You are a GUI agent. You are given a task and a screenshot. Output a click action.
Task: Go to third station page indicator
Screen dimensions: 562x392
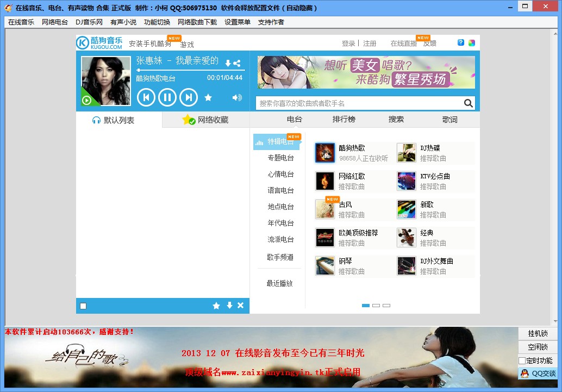pyautogui.click(x=386, y=306)
